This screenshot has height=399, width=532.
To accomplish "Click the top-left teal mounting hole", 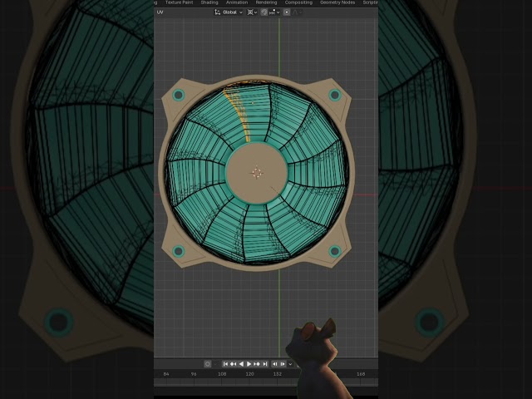I will [x=179, y=95].
